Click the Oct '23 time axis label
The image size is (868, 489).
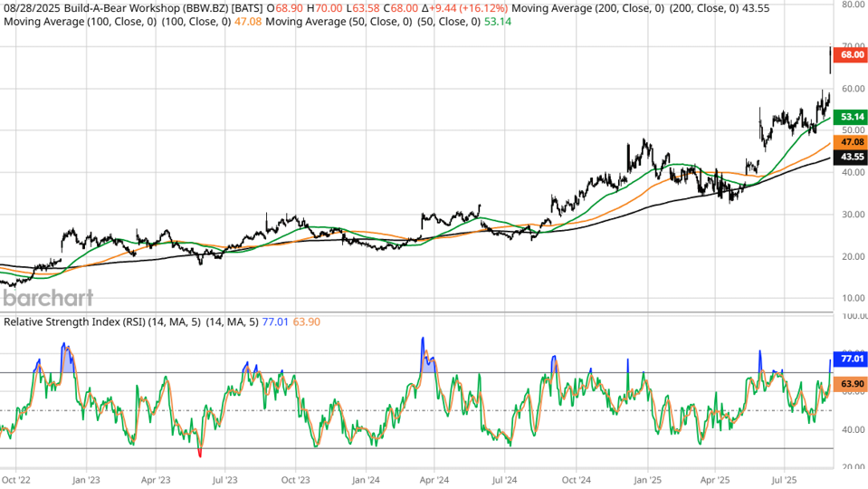[x=295, y=480]
